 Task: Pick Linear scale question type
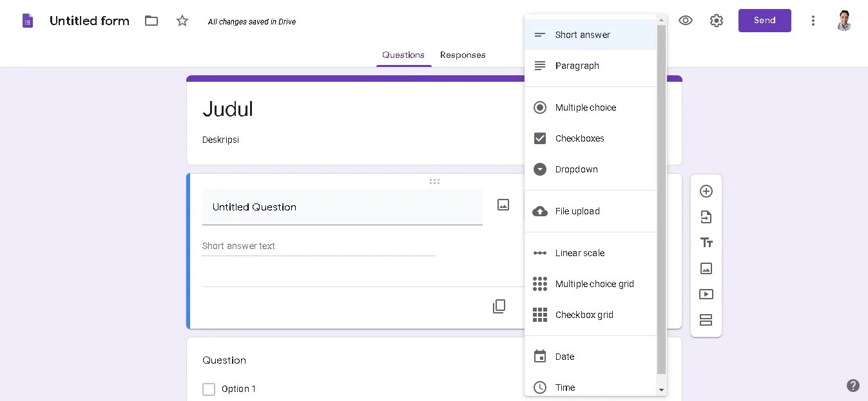pos(579,253)
